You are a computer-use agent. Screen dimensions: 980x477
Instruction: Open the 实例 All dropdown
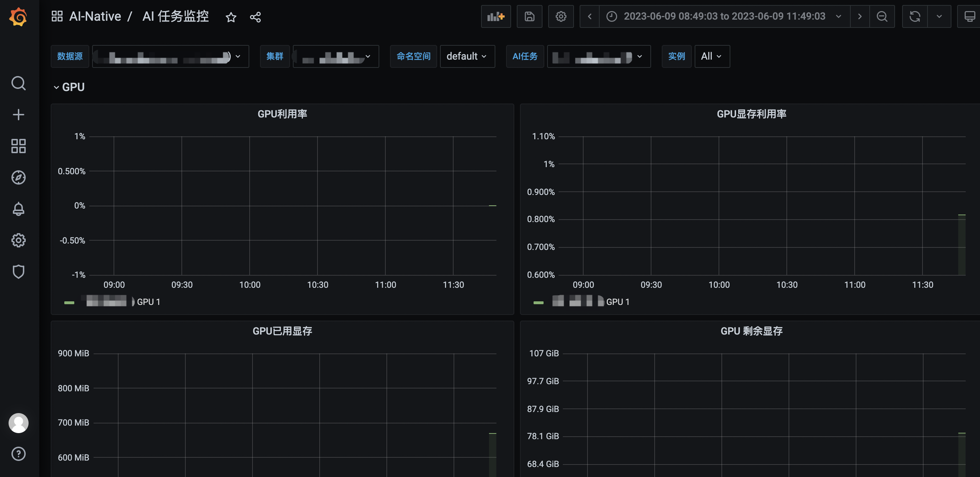point(712,56)
